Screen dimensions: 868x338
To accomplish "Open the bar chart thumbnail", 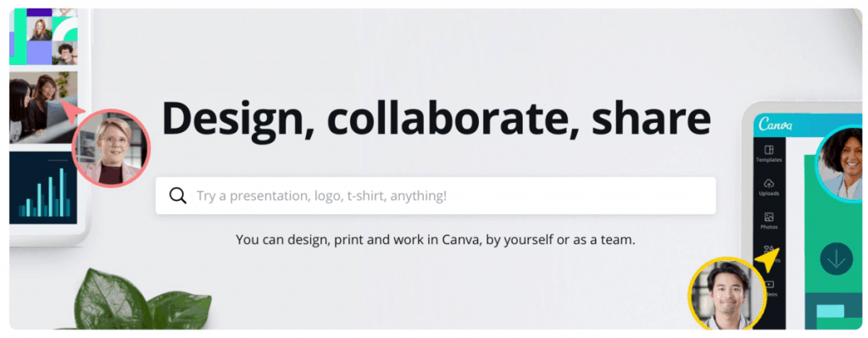I will point(43,187).
